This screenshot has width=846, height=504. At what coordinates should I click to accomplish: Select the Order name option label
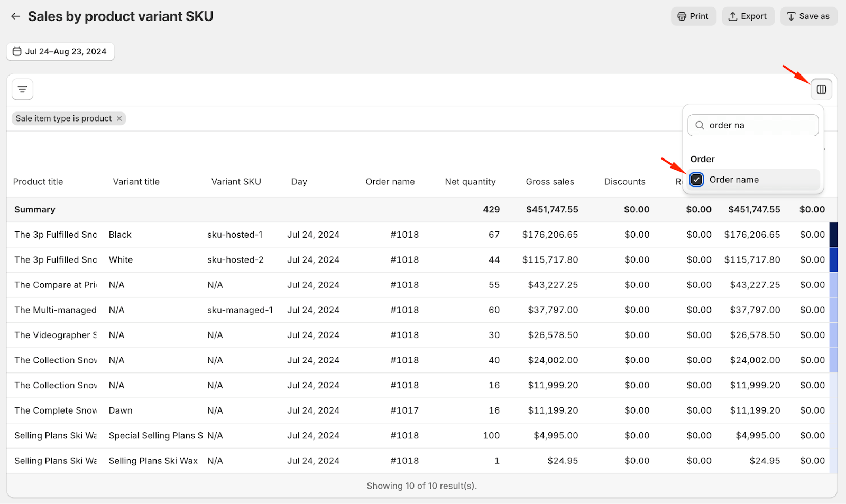(734, 180)
